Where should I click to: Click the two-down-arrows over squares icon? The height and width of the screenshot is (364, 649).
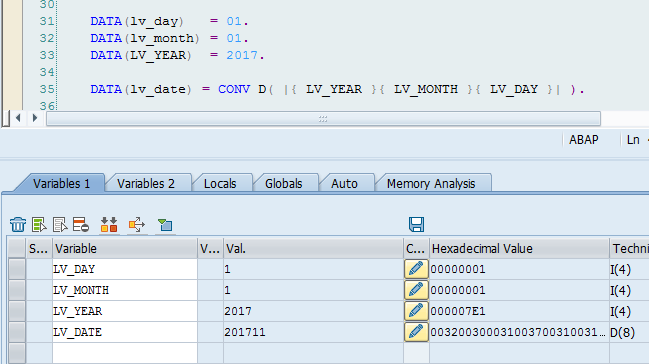tap(109, 225)
